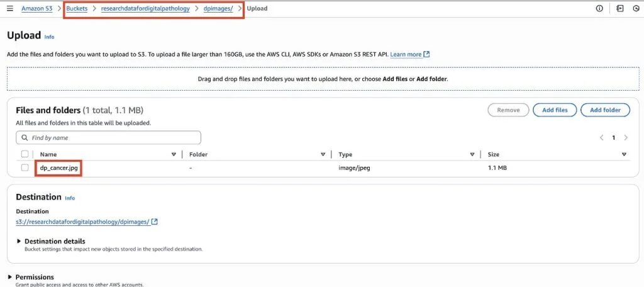This screenshot has height=287, width=644.
Task: Click the Add files button
Action: point(555,110)
